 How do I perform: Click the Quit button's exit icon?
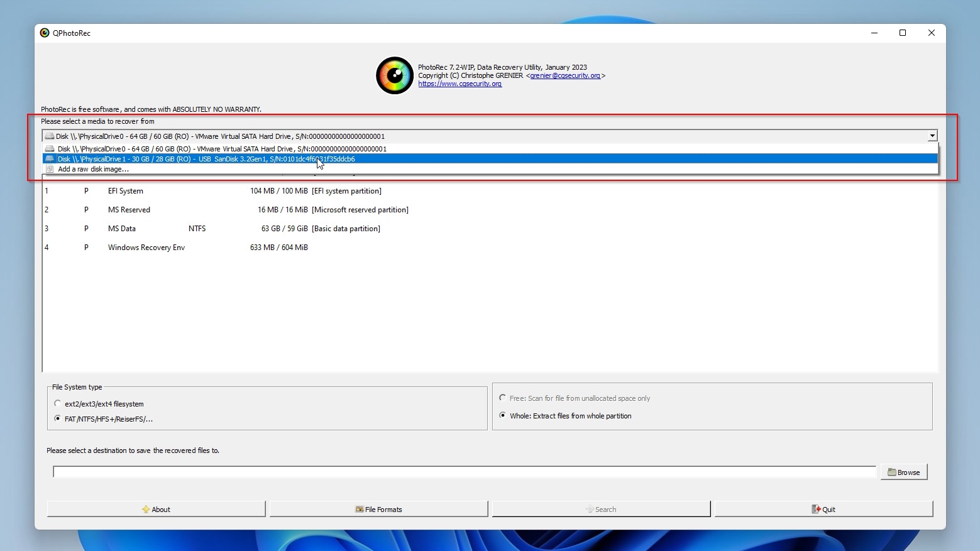817,509
